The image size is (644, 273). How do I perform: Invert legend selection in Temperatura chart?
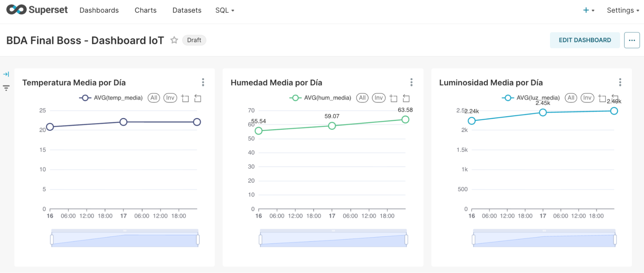tap(170, 98)
